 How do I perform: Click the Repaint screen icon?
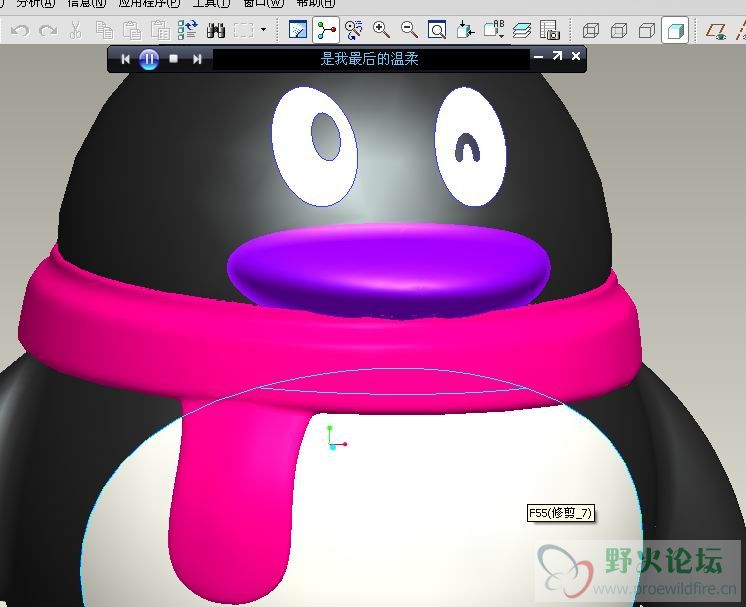[x=298, y=30]
